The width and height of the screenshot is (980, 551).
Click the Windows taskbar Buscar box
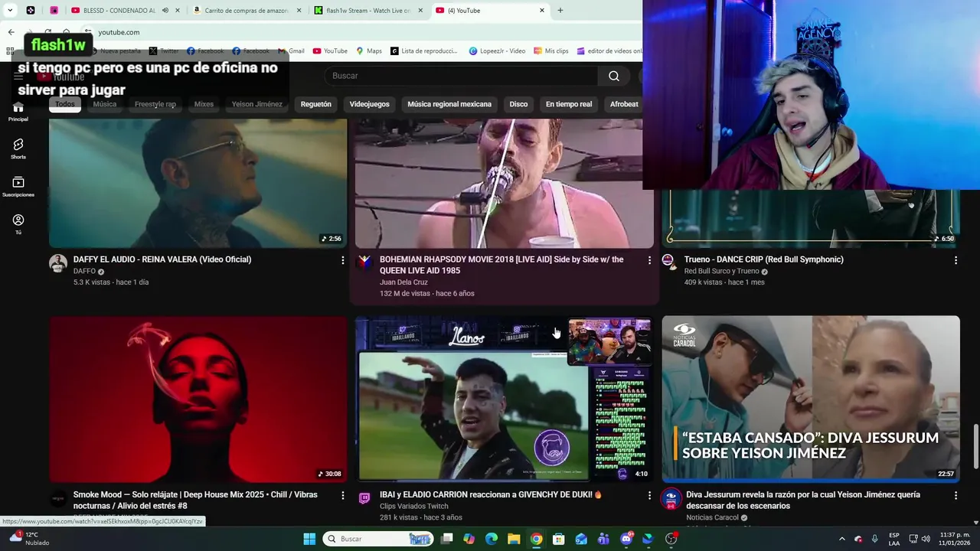pyautogui.click(x=379, y=539)
